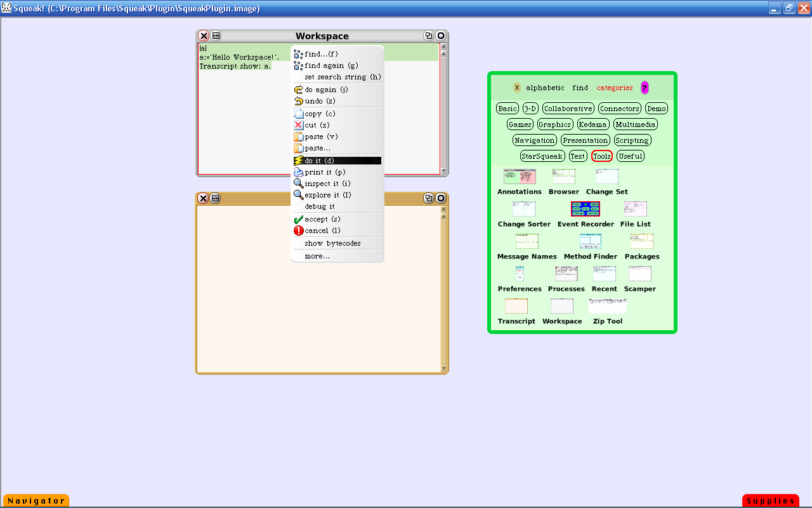Switch catalog to find mode
The width and height of the screenshot is (812, 508).
click(580, 88)
